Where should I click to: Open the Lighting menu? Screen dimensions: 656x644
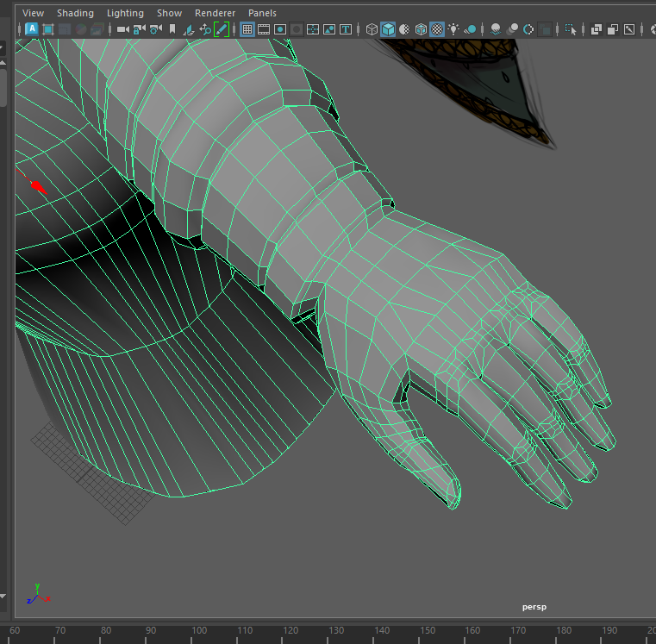click(125, 13)
